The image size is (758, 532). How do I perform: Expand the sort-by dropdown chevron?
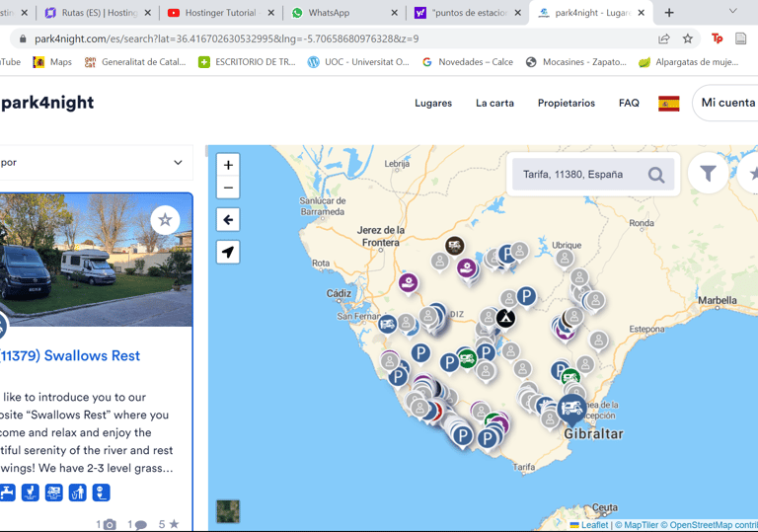pos(178,163)
